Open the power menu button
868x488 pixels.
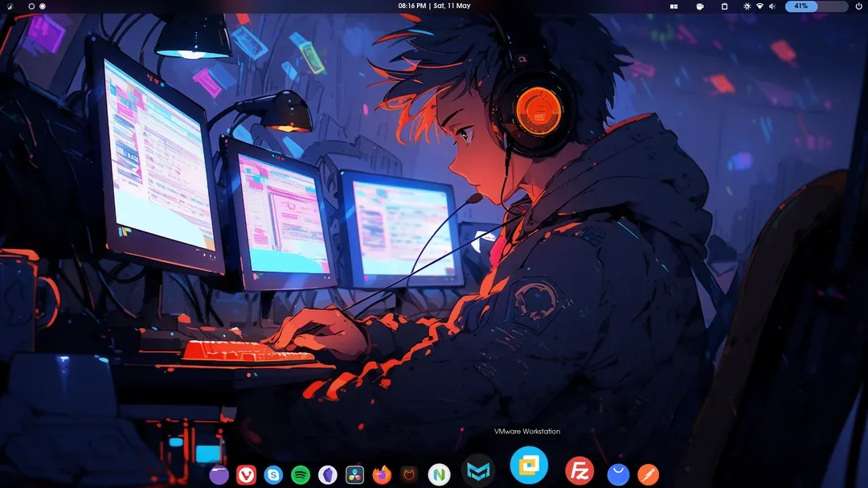pos(858,6)
